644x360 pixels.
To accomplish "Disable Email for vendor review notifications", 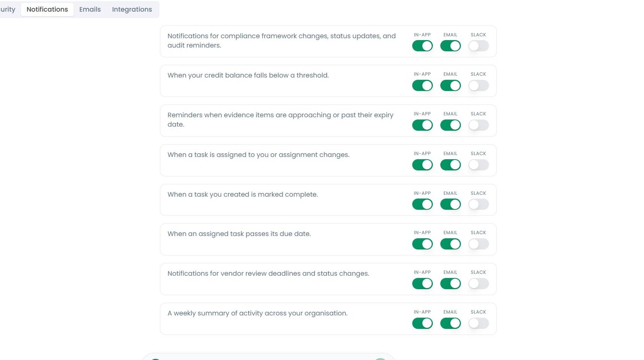I will coord(450,284).
